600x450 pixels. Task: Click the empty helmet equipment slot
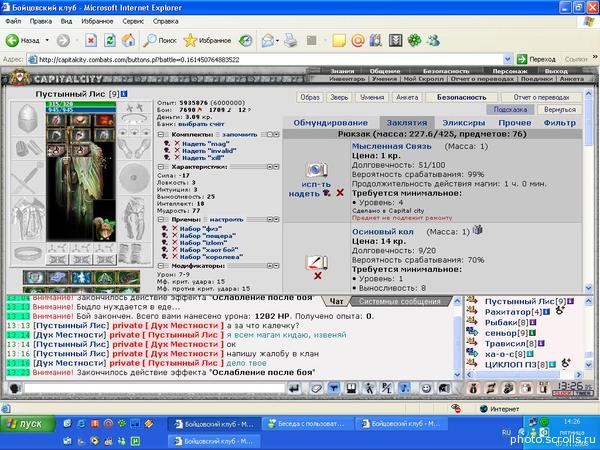pos(28,119)
